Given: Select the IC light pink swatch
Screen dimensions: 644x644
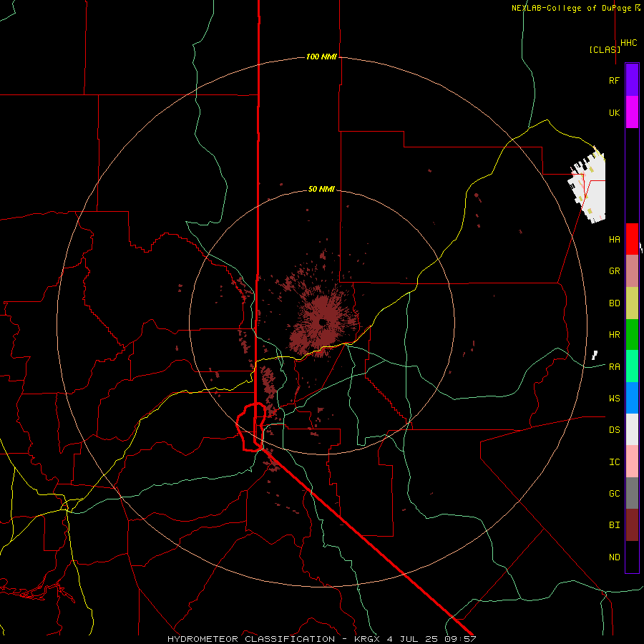Looking at the screenshot, I should (x=632, y=462).
